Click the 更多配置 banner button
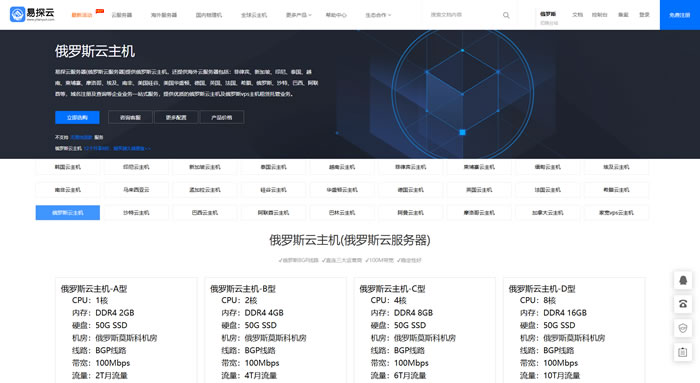Viewport: 700px width, 383px height. 176,117
